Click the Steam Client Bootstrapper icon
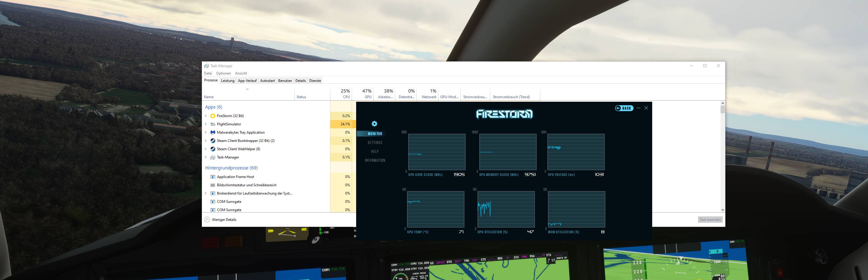 coord(213,141)
